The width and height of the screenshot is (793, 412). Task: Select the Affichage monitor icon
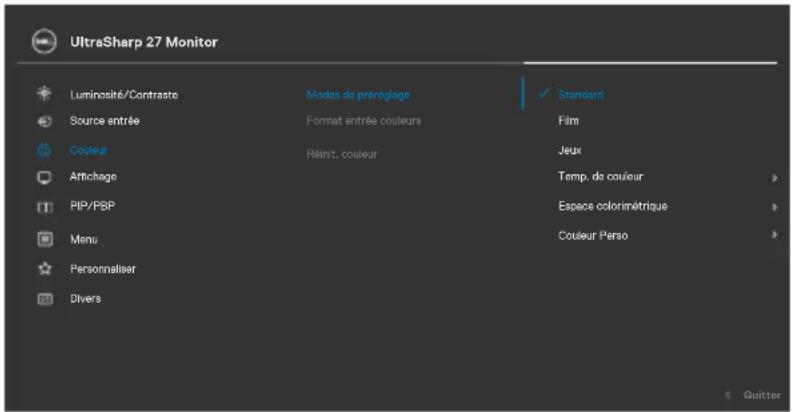[x=45, y=177]
